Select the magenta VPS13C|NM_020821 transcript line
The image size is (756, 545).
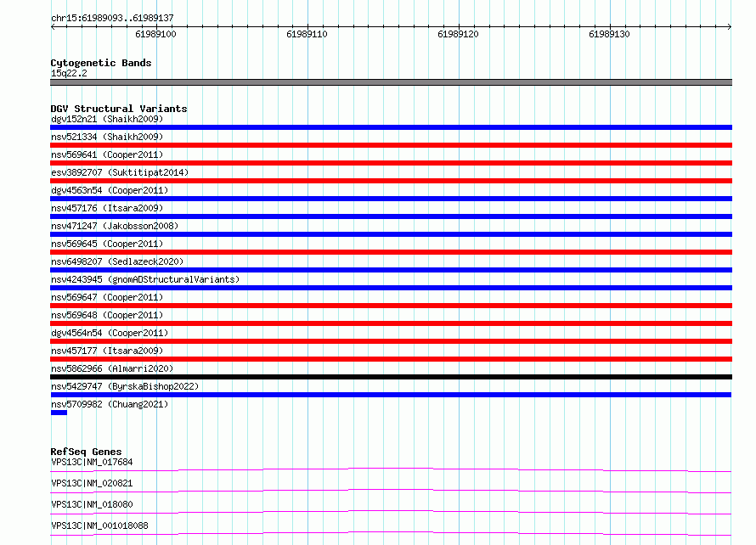(x=391, y=491)
